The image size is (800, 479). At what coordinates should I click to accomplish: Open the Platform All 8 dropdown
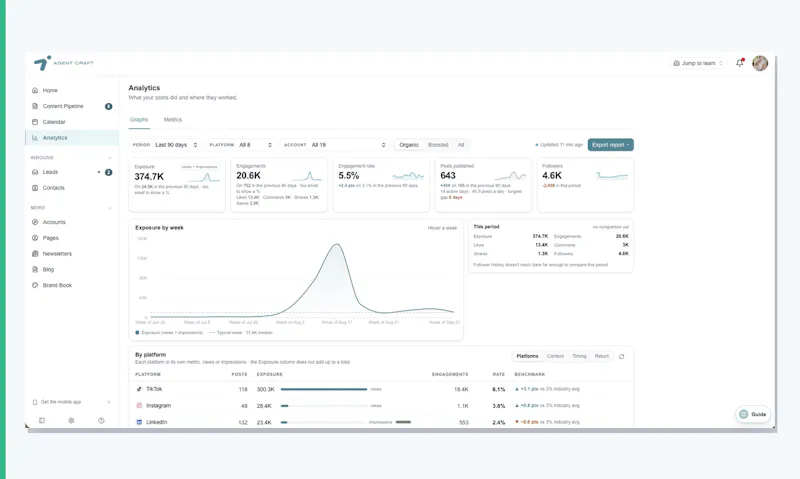(241, 145)
